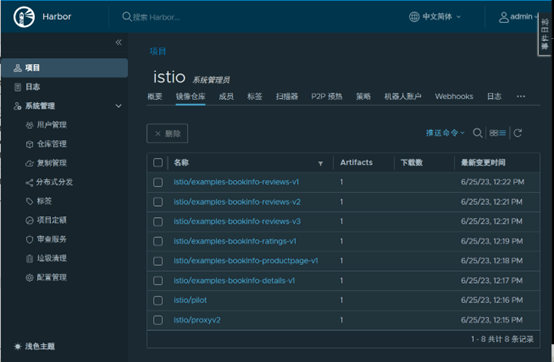Sort by 下载数 column header
The width and height of the screenshot is (554, 362).
412,162
